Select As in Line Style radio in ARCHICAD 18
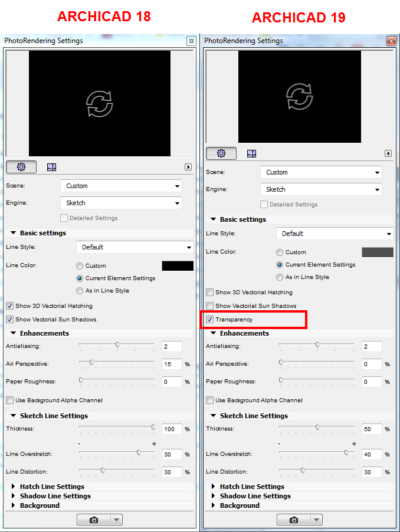The image size is (400, 532). pyautogui.click(x=80, y=291)
